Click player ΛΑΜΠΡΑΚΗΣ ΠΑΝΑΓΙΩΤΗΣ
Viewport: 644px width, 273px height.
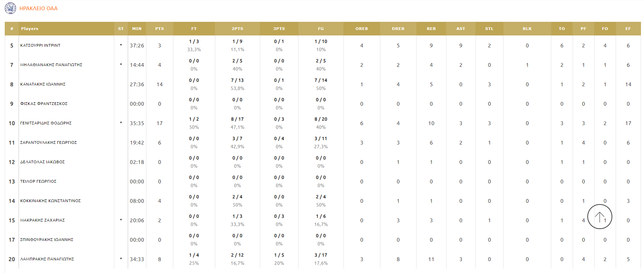pyautogui.click(x=47, y=259)
